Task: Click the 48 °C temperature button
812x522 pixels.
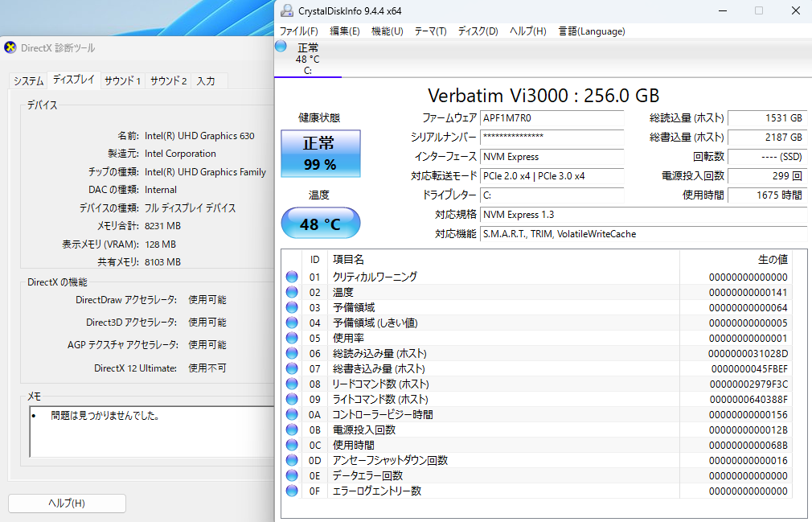Action: [321, 223]
